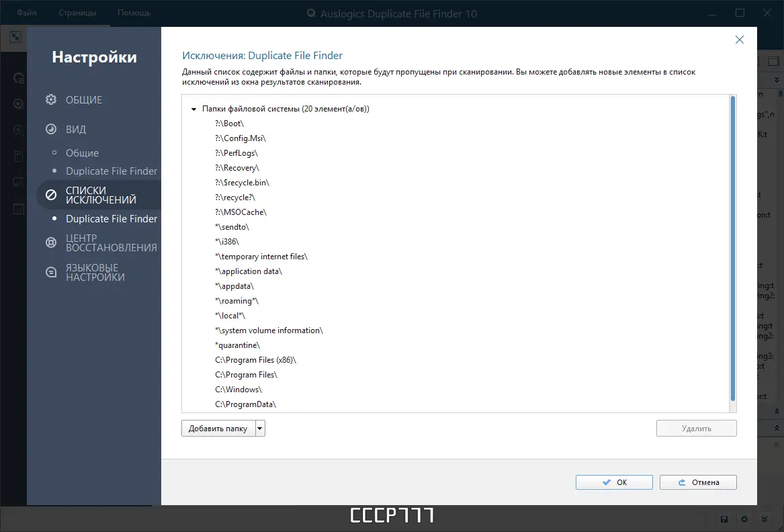Click the exclusion list scrollbar
Screen dimensions: 784x532
730,255
